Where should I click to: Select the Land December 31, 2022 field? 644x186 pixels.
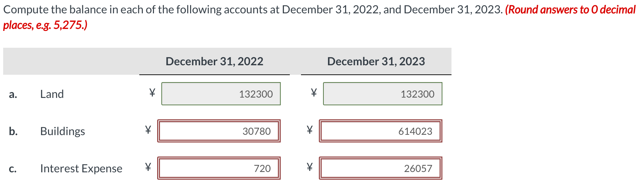point(221,94)
